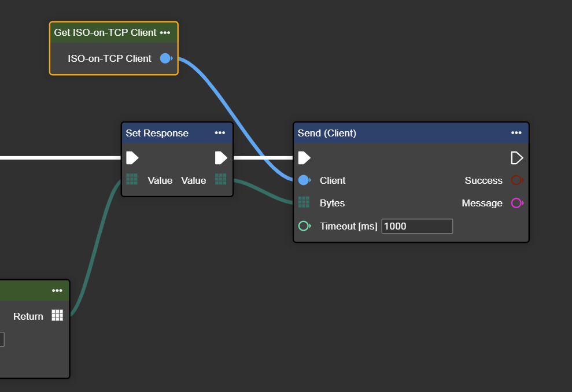The height and width of the screenshot is (392, 572).
Task: Click the ISO-on-TCP Client blue output pin
Action: point(166,58)
